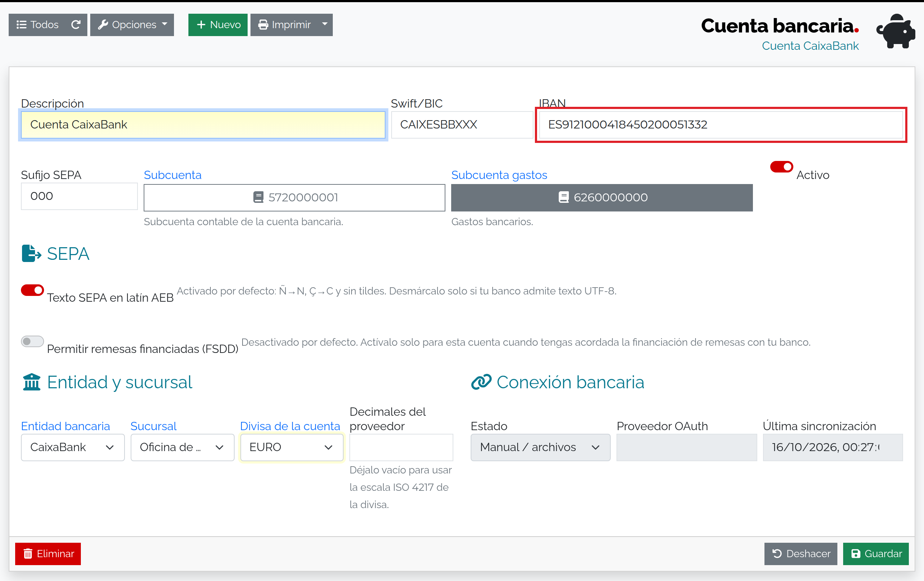Open subcuenta 5720000001 selector

click(294, 198)
